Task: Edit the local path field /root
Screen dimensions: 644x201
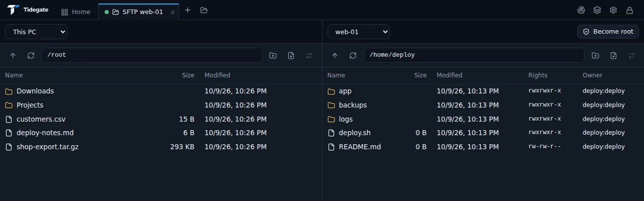Action: (152, 55)
